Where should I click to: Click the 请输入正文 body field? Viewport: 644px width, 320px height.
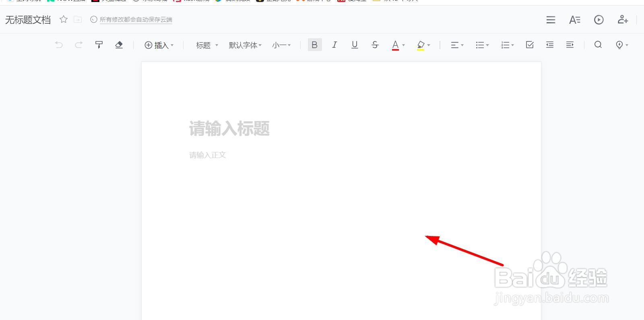(208, 155)
